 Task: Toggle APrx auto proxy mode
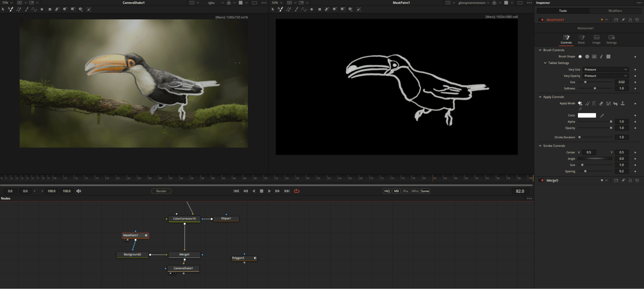415,191
